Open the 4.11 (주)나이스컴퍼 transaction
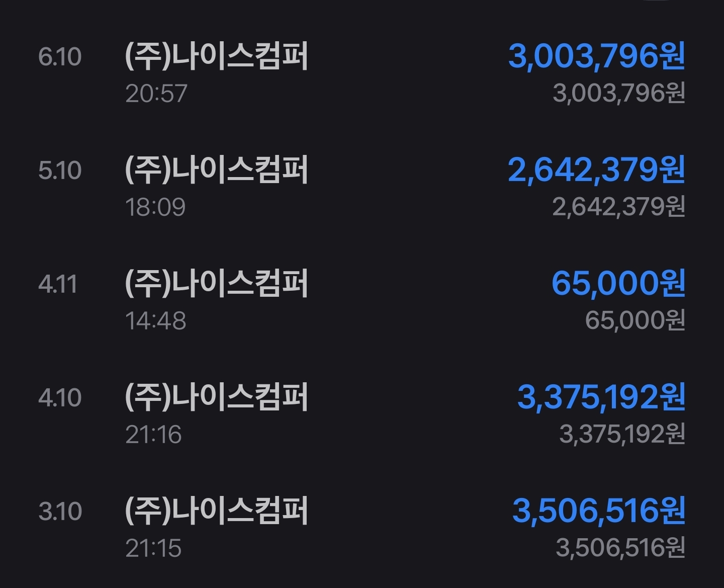Viewport: 724px width, 588px height. pos(362,301)
